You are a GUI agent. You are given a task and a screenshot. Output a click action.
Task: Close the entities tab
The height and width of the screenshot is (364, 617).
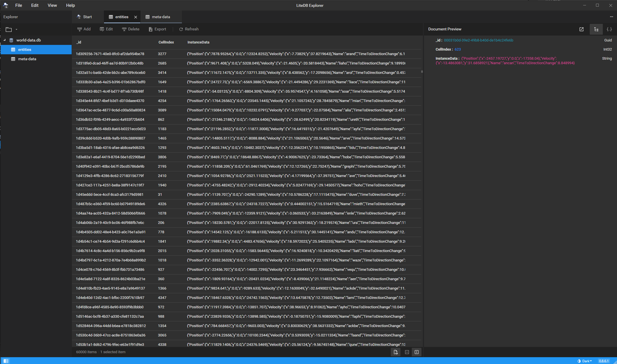pyautogui.click(x=136, y=17)
